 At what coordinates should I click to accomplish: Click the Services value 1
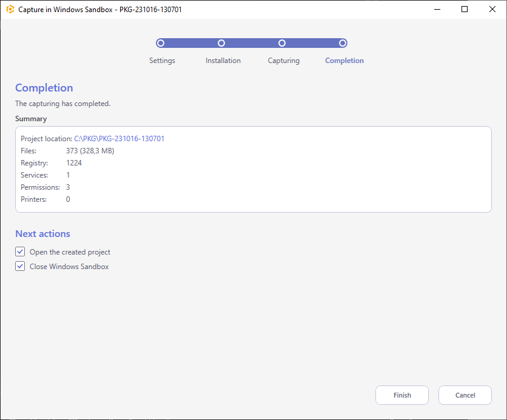(x=68, y=175)
